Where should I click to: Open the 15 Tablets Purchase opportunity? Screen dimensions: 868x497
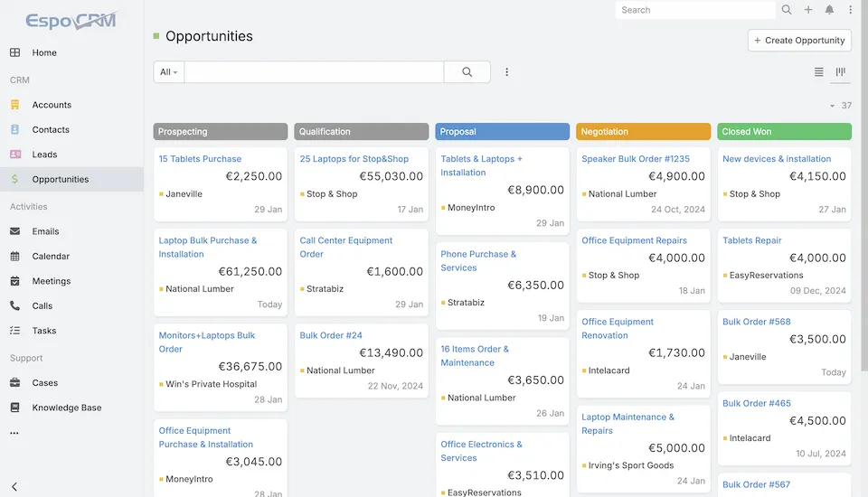click(x=200, y=159)
